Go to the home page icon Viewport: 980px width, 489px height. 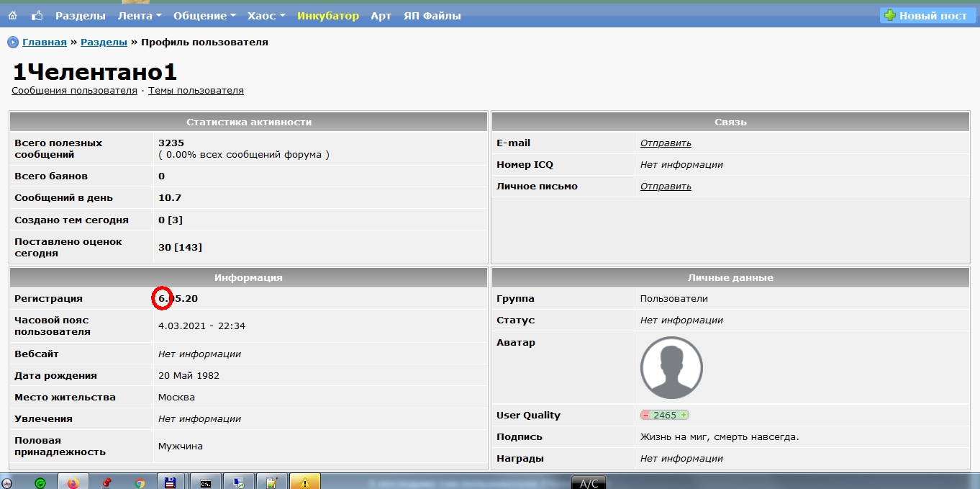(13, 16)
